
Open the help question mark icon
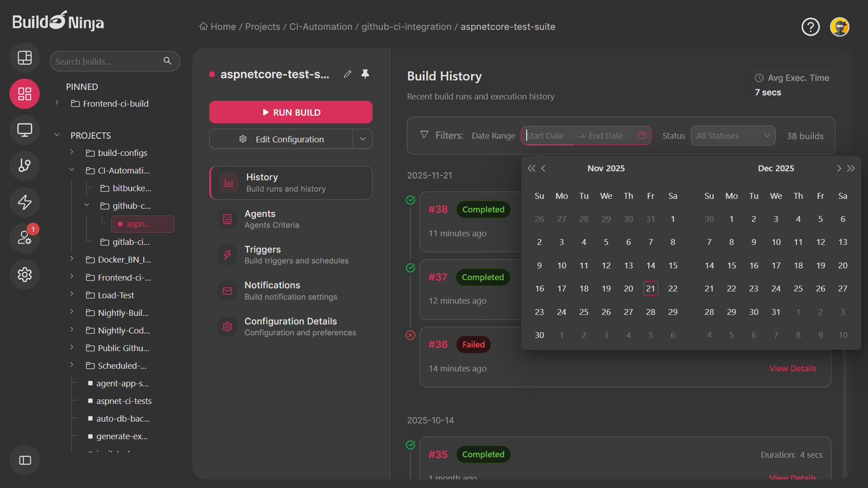[810, 27]
